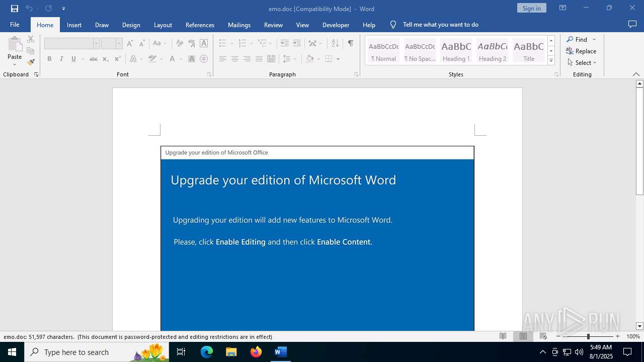
Task: Click the Numbering list icon
Action: pos(243,44)
